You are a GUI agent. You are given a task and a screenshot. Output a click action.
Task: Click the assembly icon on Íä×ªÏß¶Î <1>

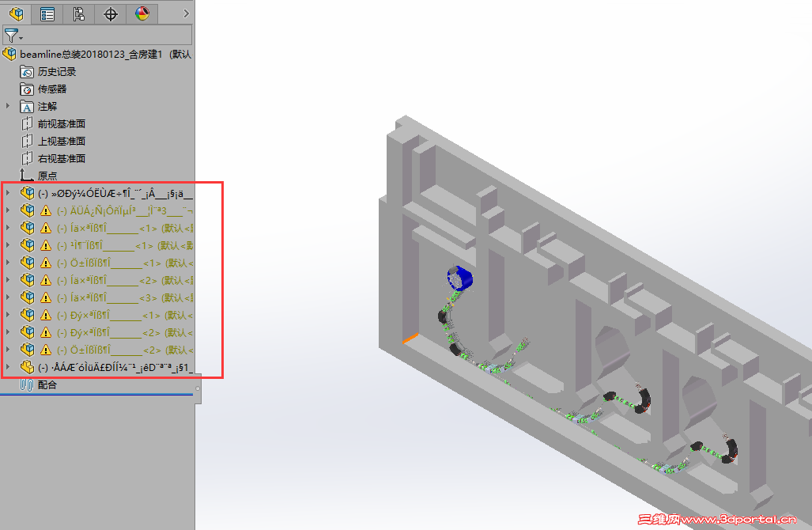pyautogui.click(x=28, y=228)
